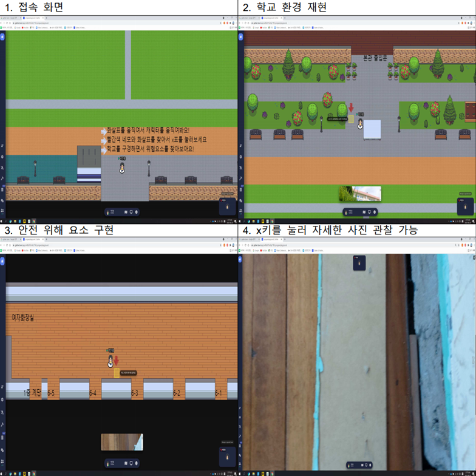The height and width of the screenshot is (476, 476).
Task: Open minimap icon in screenshot 4 bottom bar
Action: coord(362,465)
